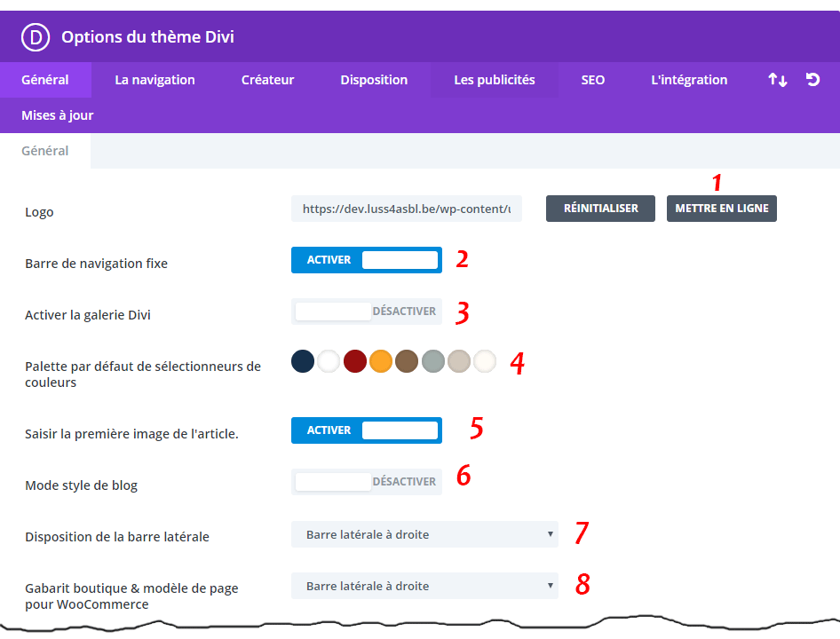Viewport: 840px width, 639px height.
Task: Choose the gray-green palette swatch
Action: click(432, 361)
